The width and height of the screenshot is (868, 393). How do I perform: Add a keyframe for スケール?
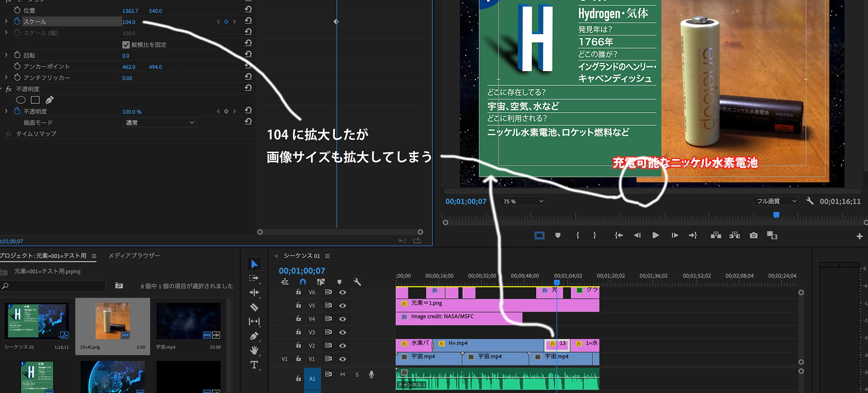pos(226,22)
